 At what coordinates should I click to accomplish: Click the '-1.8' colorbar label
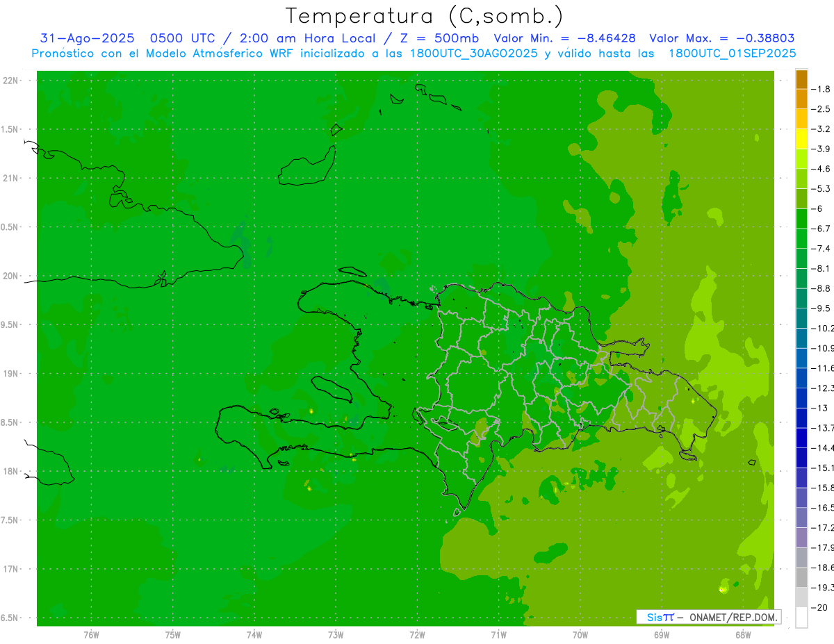click(822, 89)
